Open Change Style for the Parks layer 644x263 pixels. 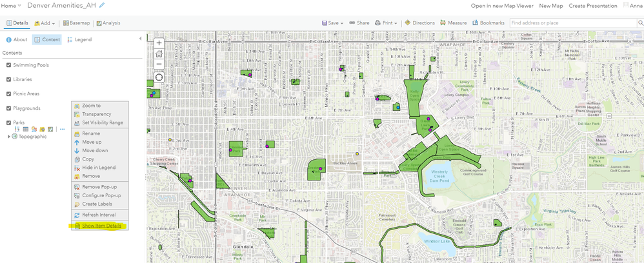click(34, 129)
